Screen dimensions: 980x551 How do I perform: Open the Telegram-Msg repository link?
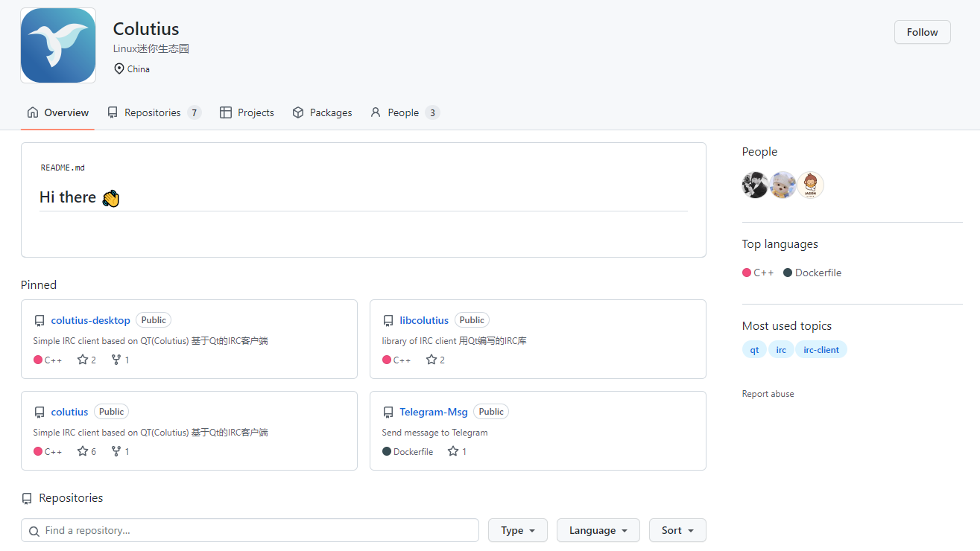434,412
